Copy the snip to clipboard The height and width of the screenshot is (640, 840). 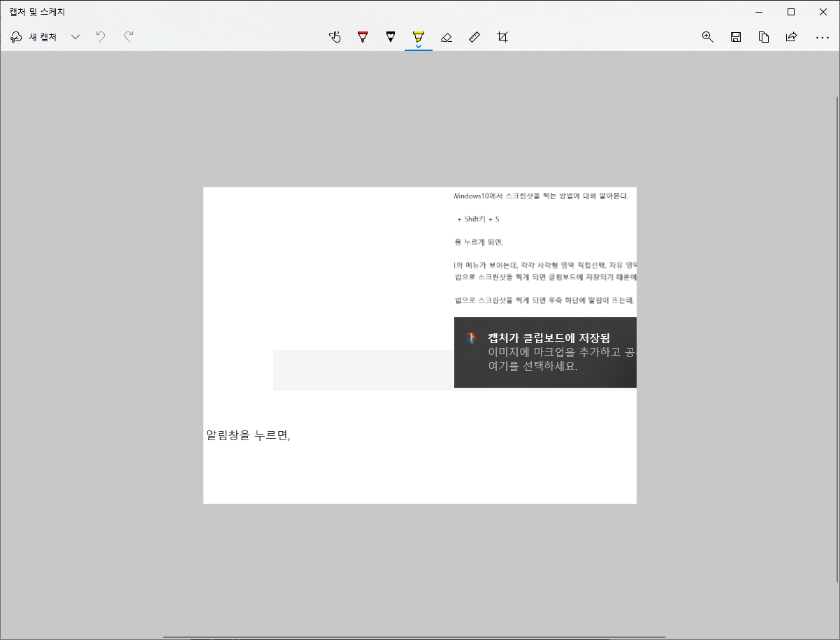click(x=764, y=37)
